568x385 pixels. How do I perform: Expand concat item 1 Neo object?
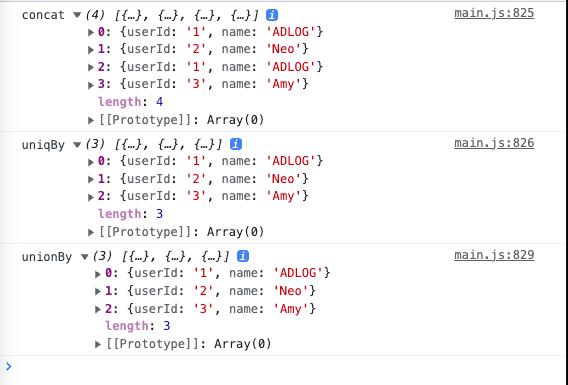91,50
